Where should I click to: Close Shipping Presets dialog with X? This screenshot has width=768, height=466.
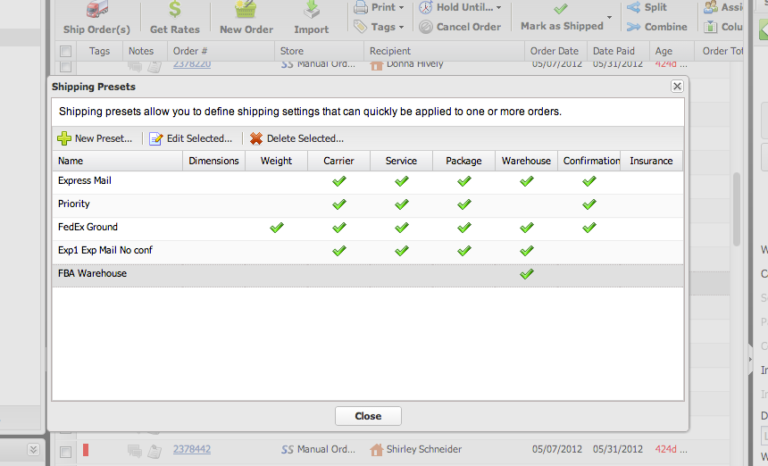677,87
